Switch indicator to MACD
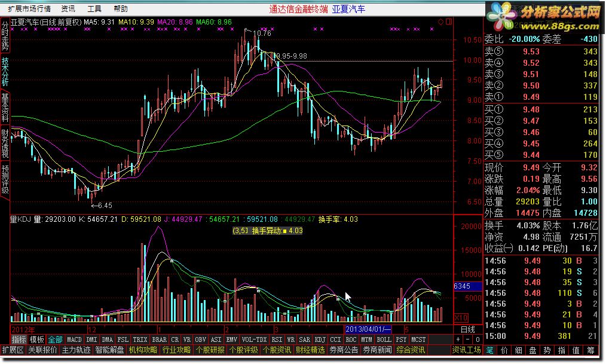 [x=74, y=339]
